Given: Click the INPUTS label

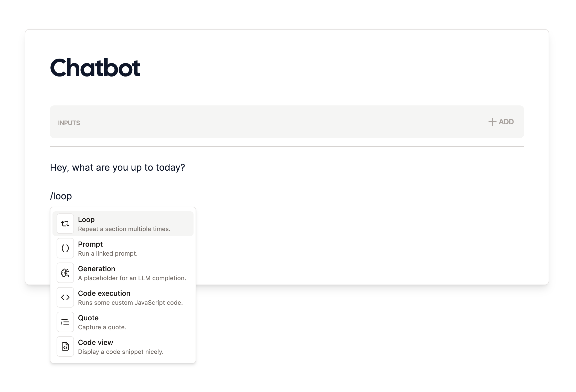Looking at the screenshot, I should (x=69, y=123).
